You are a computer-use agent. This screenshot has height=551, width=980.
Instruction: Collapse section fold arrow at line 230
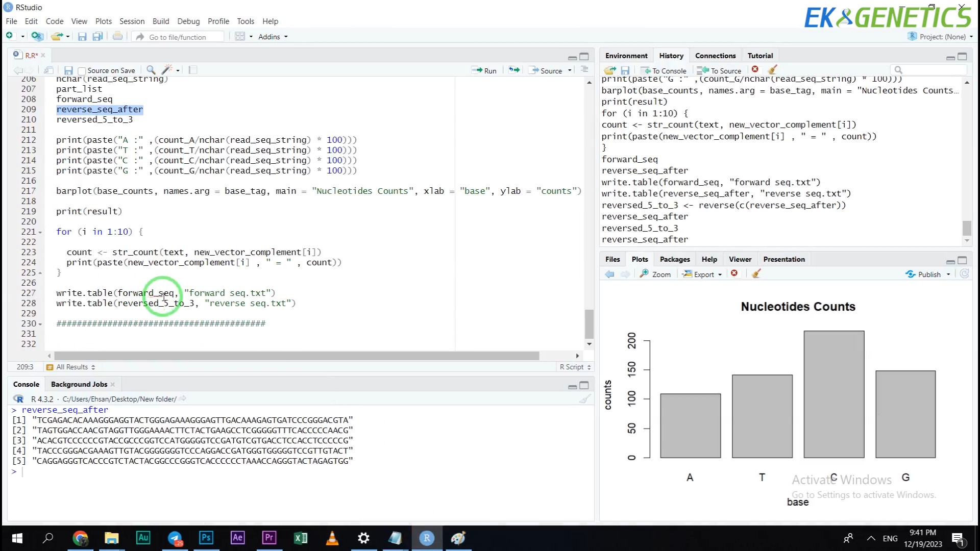[x=40, y=324]
